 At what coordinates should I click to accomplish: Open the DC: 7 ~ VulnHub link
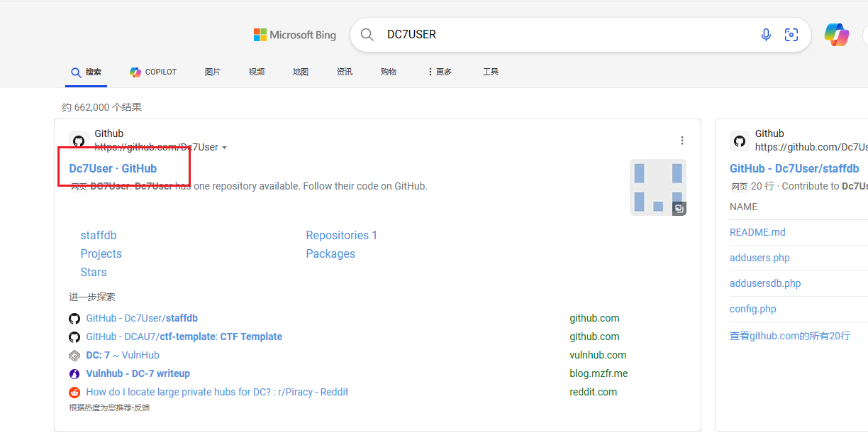(123, 355)
